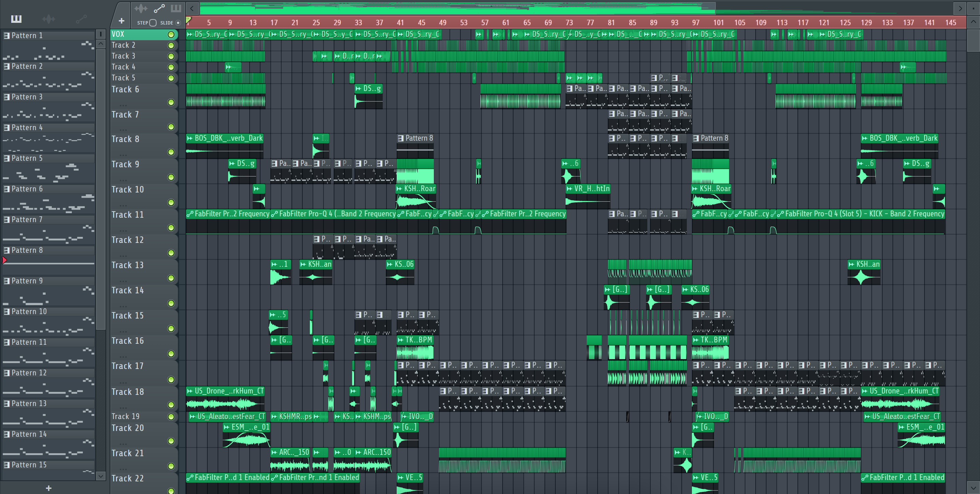This screenshot has width=980, height=494.
Task: Select Pattern 15 in picker
Action: pos(48,465)
